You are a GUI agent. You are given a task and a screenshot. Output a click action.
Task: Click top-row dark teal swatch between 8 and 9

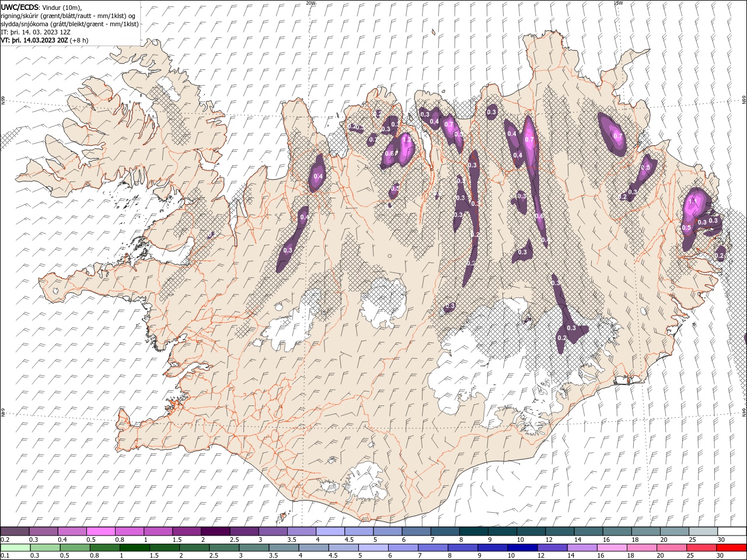[x=473, y=531]
